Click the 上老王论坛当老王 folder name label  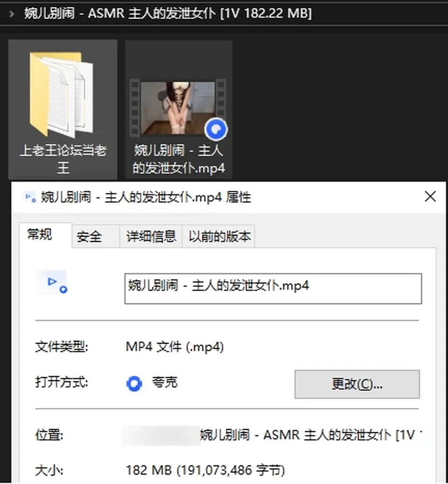pos(63,159)
